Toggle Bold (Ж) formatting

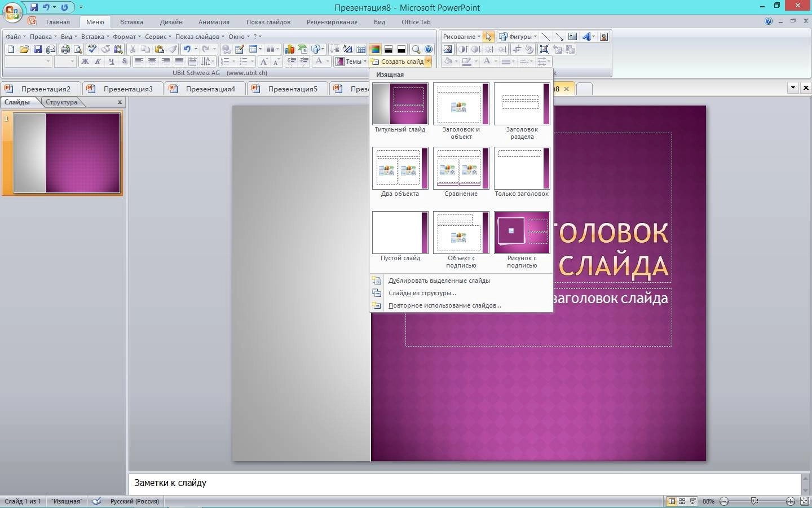click(x=85, y=62)
